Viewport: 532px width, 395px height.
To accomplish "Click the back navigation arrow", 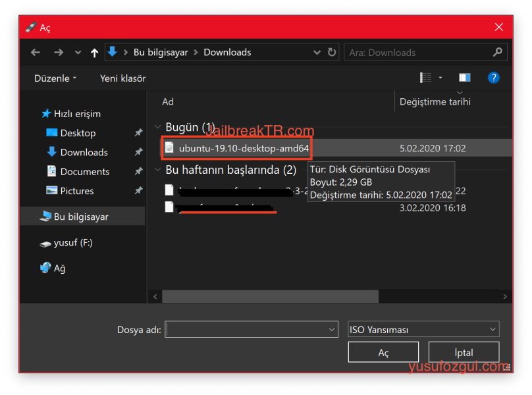I will pyautogui.click(x=36, y=53).
